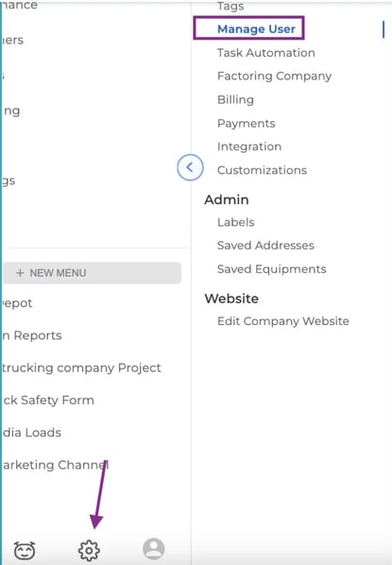Open the Marketing Channel menu item
This screenshot has width=392, height=565.
[56, 465]
